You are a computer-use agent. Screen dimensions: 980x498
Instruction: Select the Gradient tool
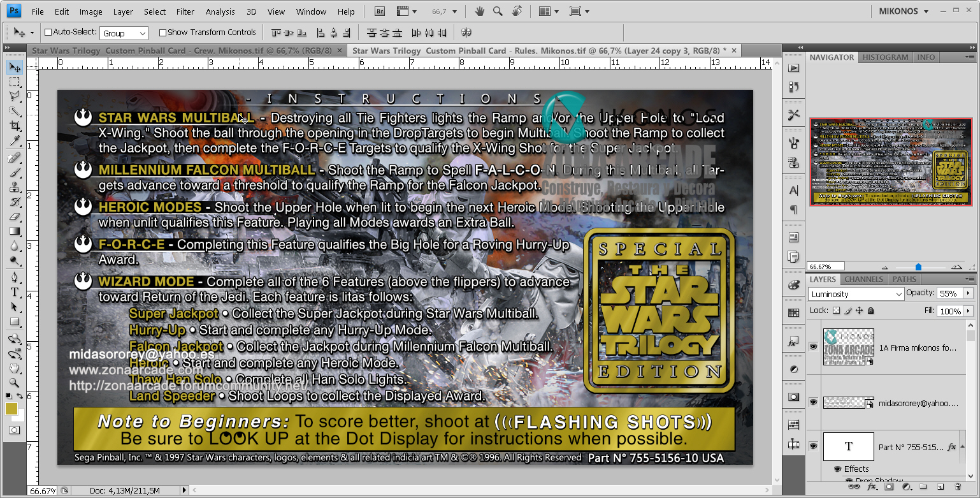tap(15, 231)
